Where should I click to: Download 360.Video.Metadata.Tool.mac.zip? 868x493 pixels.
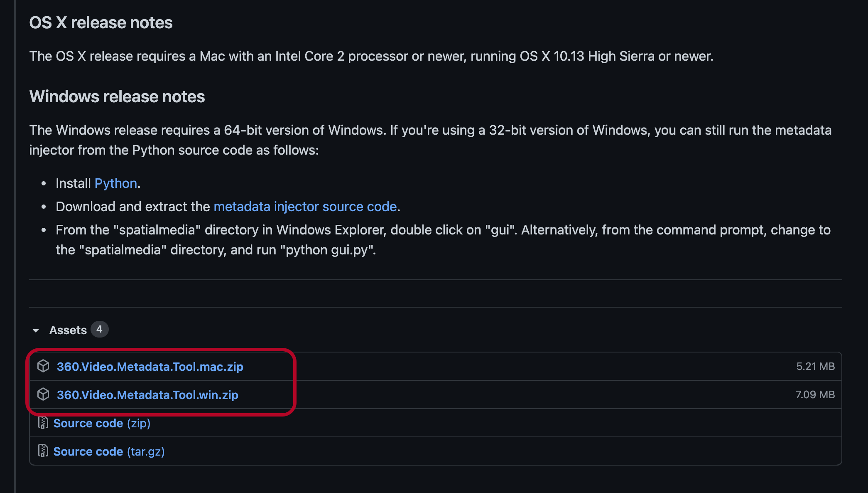[150, 367]
